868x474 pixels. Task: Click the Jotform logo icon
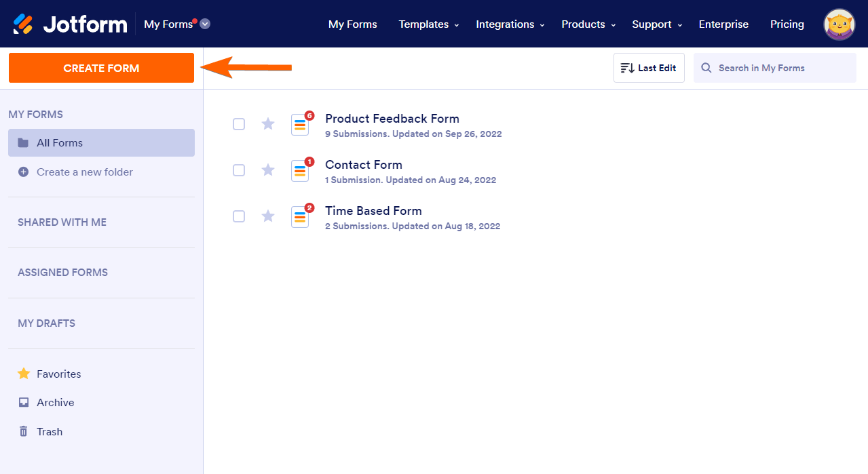[23, 24]
